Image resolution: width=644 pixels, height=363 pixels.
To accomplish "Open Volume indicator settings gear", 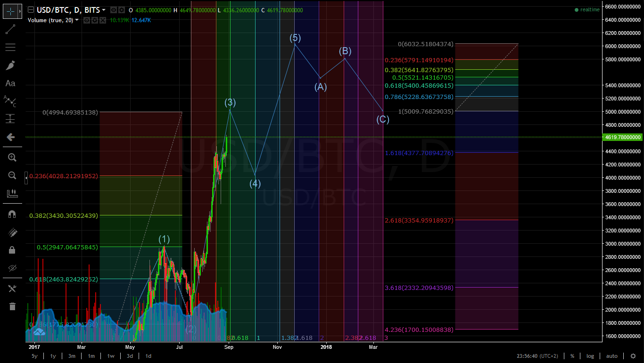I will coord(94,20).
